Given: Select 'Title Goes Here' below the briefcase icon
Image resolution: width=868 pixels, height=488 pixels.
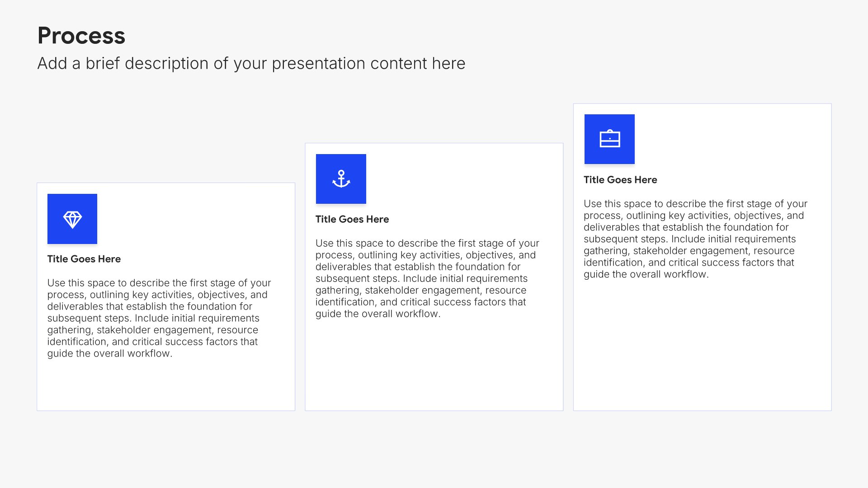Looking at the screenshot, I should [x=620, y=180].
